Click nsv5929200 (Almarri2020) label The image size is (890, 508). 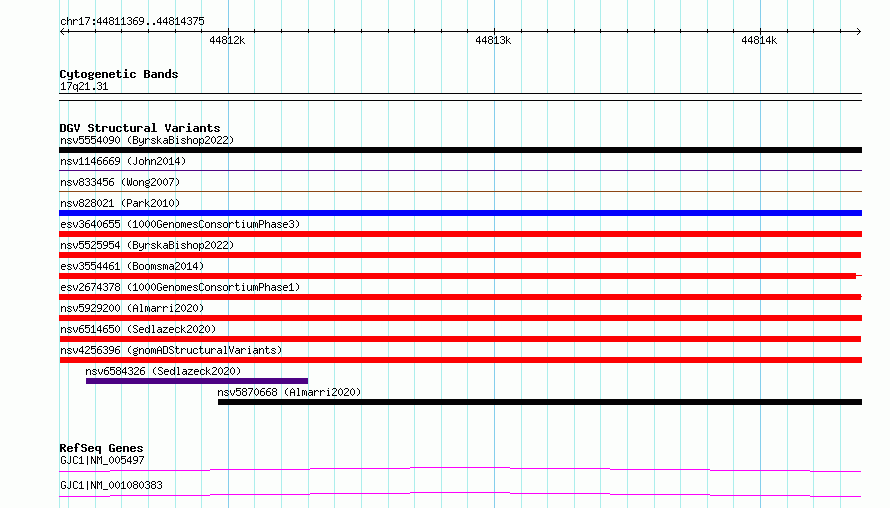click(132, 308)
